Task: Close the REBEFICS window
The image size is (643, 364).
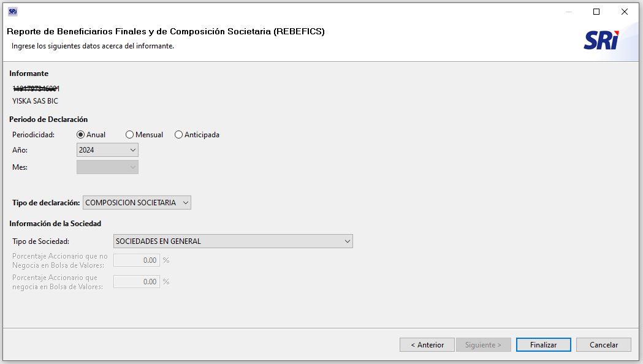Action: pyautogui.click(x=625, y=12)
